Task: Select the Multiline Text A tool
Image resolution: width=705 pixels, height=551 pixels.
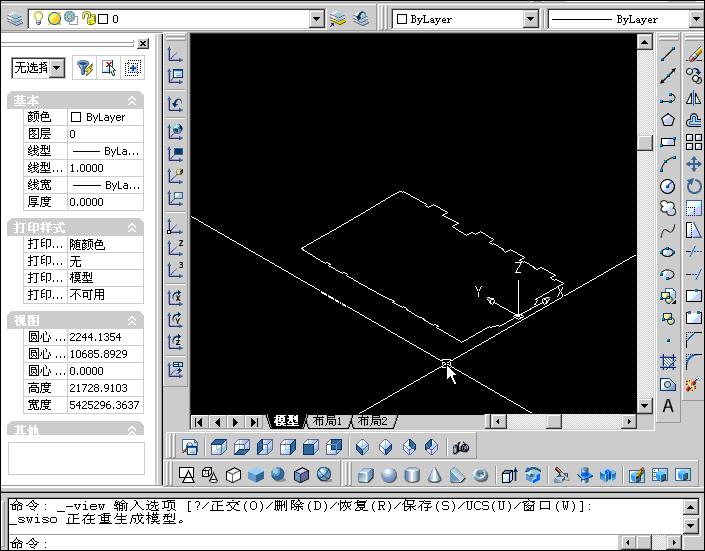Action: [668, 406]
